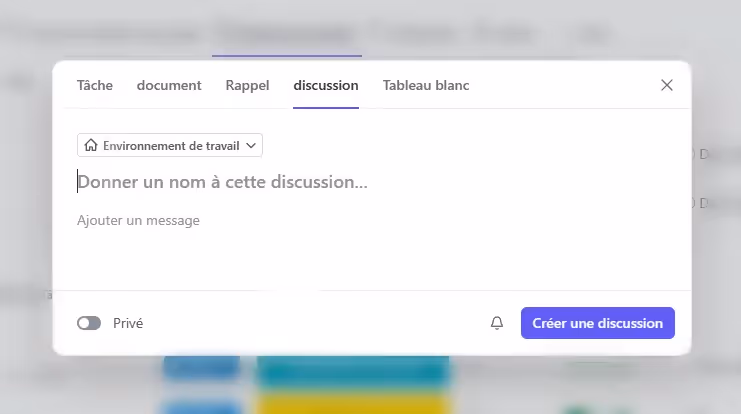Image resolution: width=741 pixels, height=414 pixels.
Task: Click the blurred teal bar below the dialog
Action: [x=350, y=372]
